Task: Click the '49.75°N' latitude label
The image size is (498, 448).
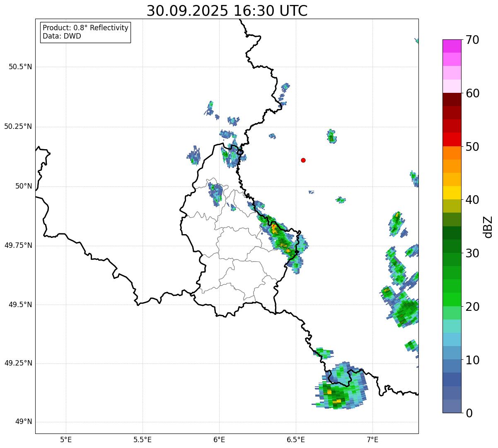Action: pos(18,245)
